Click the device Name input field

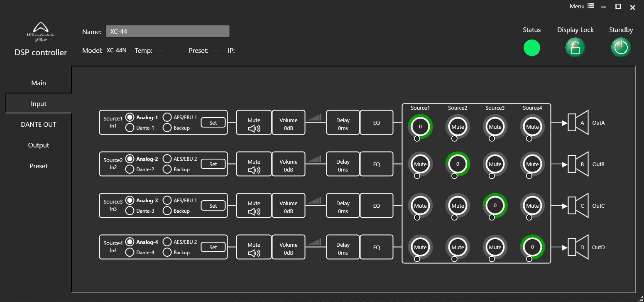coord(167,32)
